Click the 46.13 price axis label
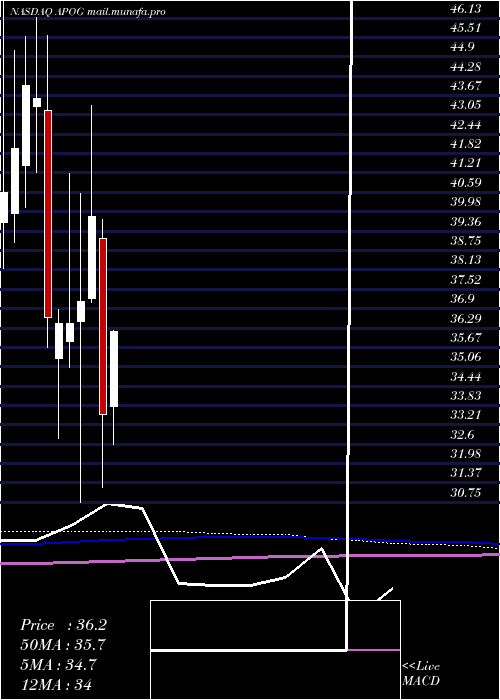This screenshot has height=700, width=500. (466, 8)
